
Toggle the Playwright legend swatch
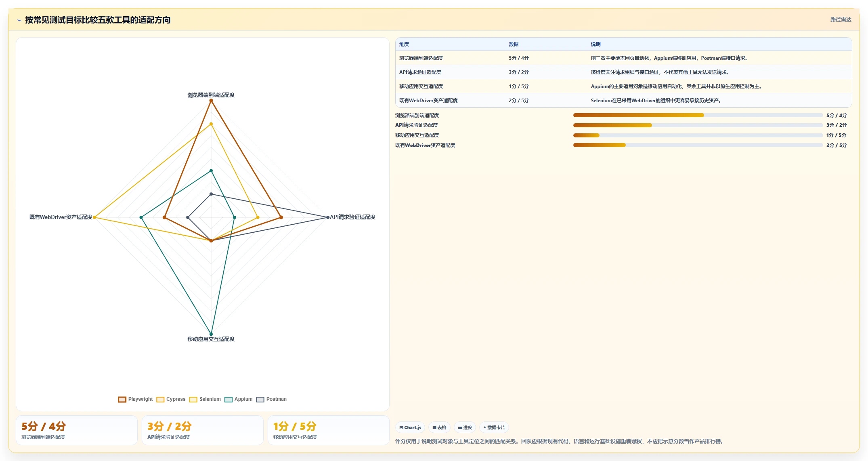[x=122, y=399]
